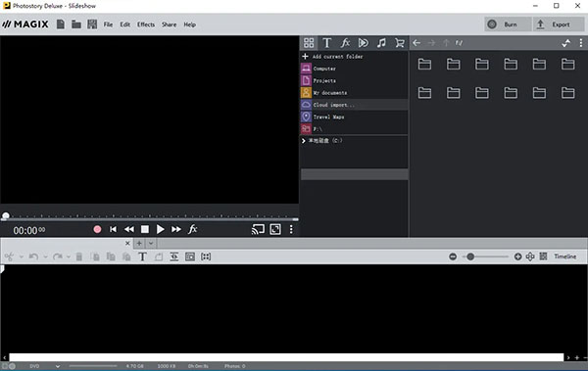Navigate back with the left arrow
Viewport: 588px width, 371px height.
point(416,43)
